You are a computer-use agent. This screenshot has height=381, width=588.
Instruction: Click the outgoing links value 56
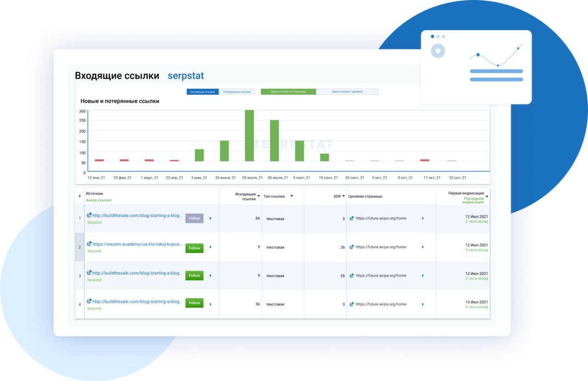pyautogui.click(x=258, y=304)
